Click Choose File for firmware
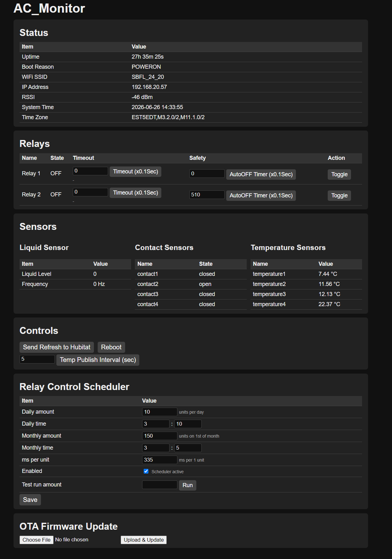The image size is (392, 559). tap(37, 540)
